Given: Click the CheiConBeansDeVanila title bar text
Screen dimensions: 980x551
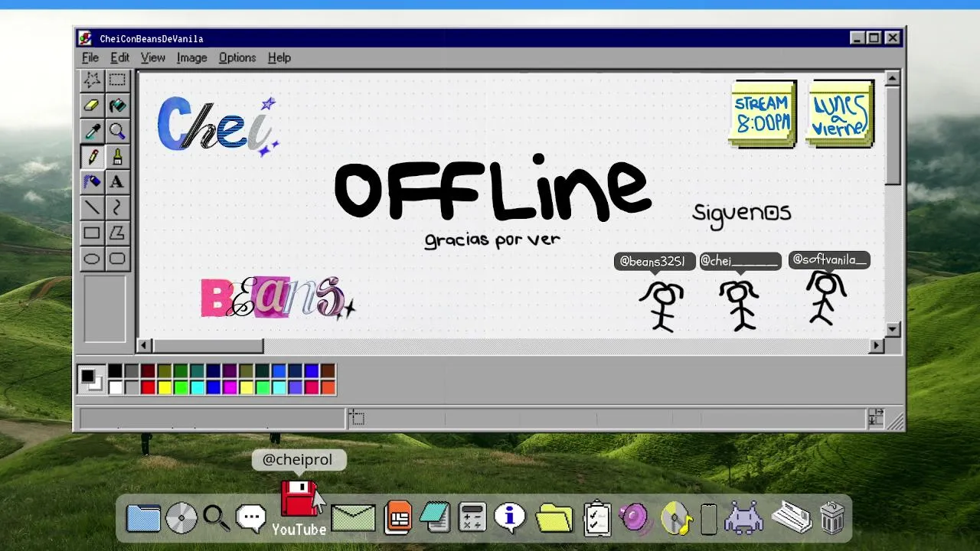Looking at the screenshot, I should (x=152, y=38).
